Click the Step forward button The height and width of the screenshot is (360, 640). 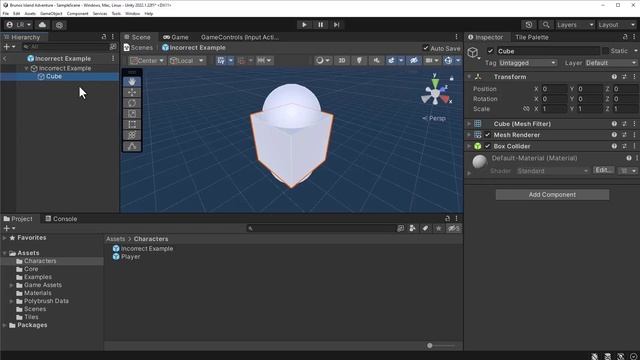coord(336,25)
